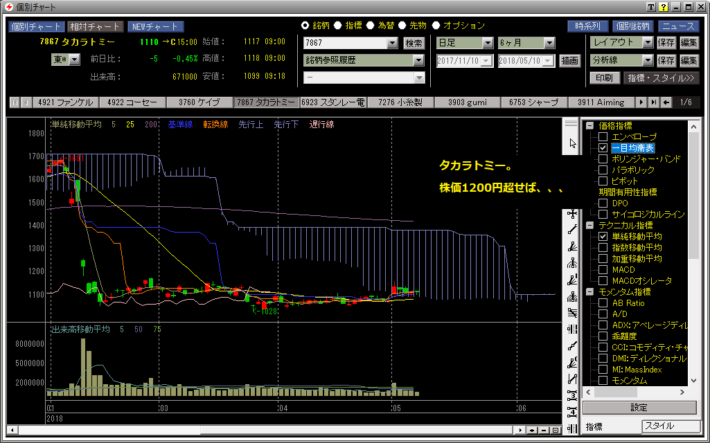The width and height of the screenshot is (710, 443).
Task: Collapse the モメンタム指標 tree group
Action: pyautogui.click(x=590, y=292)
